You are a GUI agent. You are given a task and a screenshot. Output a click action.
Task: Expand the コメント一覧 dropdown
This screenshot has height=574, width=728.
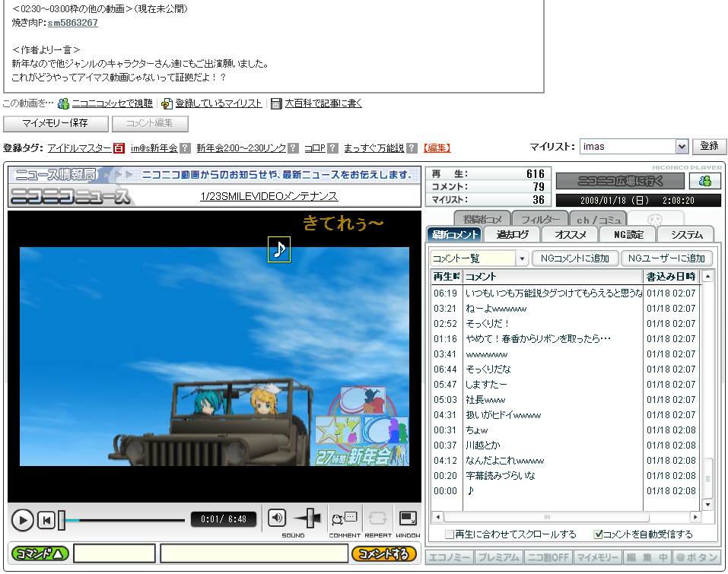click(x=522, y=258)
